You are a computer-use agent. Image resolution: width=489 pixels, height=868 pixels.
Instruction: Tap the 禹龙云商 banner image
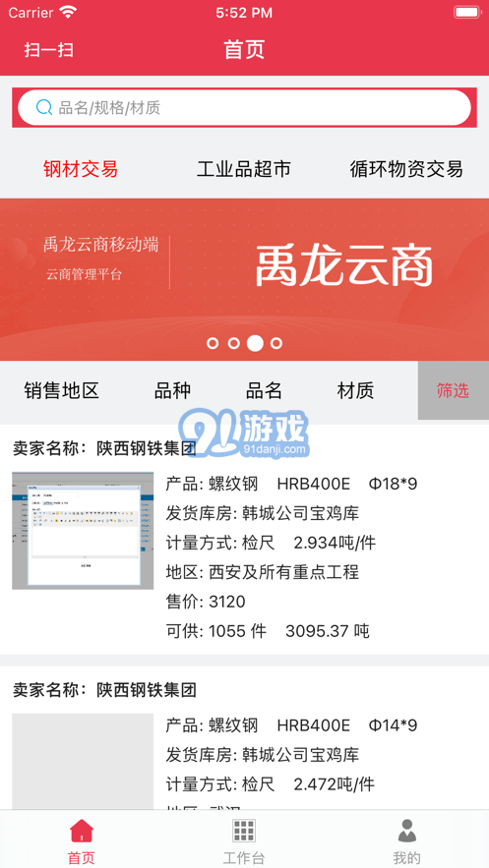click(244, 279)
